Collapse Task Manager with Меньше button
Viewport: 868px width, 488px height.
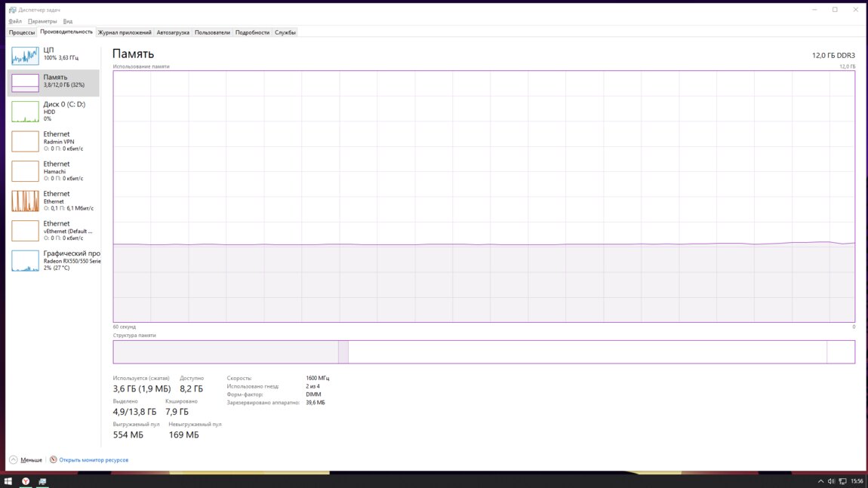26,459
